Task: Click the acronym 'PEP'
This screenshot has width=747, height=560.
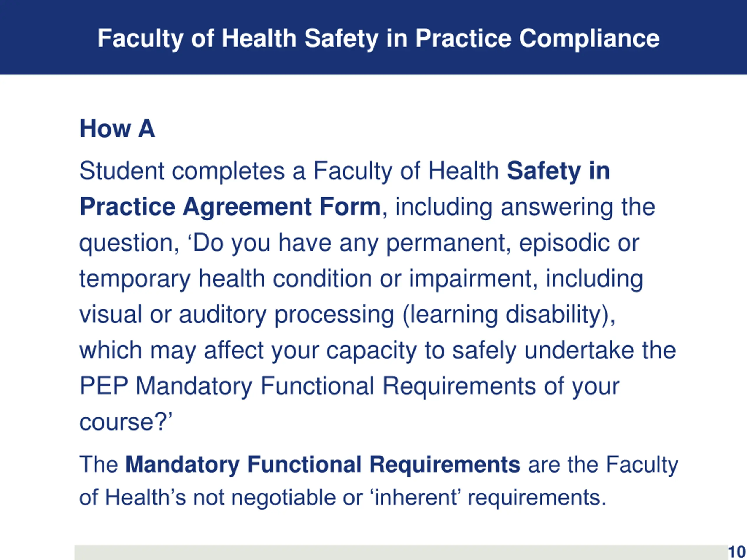Action: (104, 386)
